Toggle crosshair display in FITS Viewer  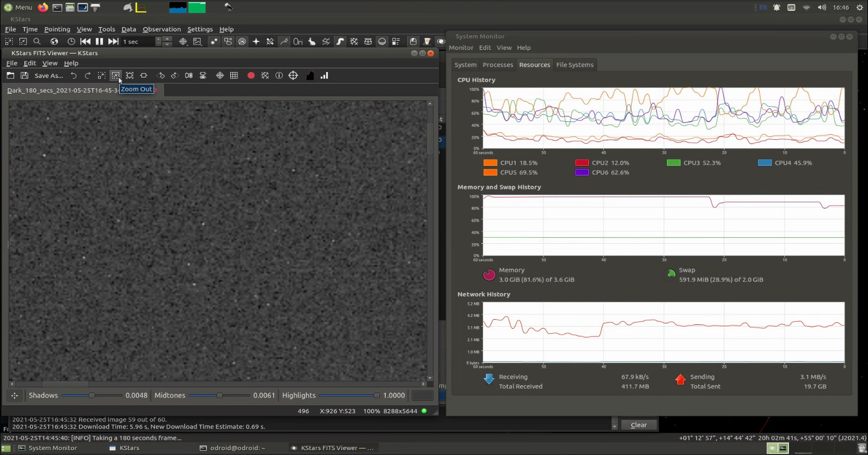pyautogui.click(x=220, y=76)
